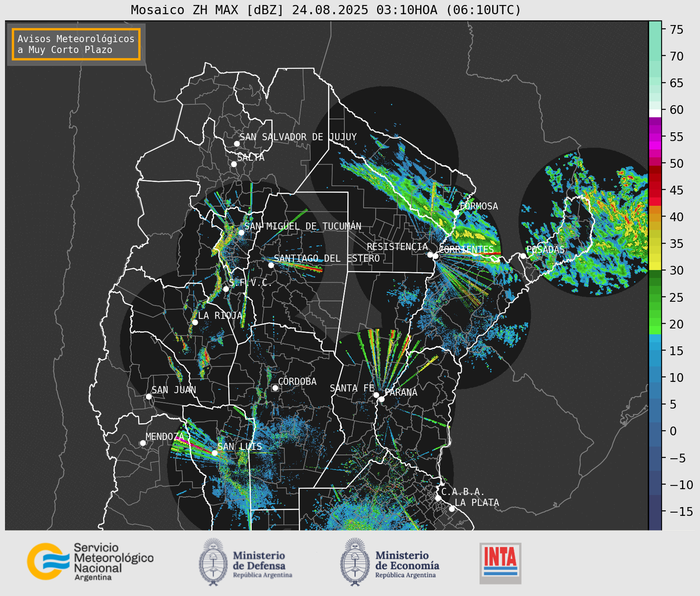Click the SAN SALVADOR DE JUJUY label

(298, 137)
